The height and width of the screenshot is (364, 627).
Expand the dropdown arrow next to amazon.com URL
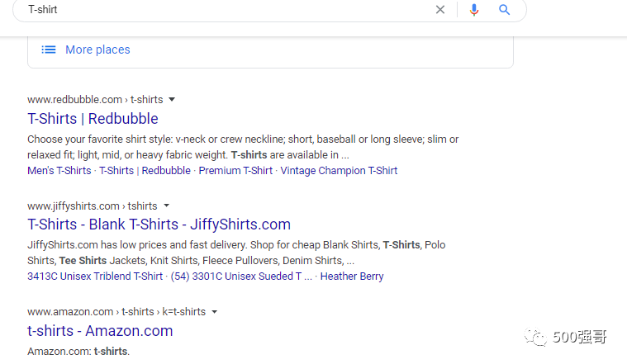point(215,312)
